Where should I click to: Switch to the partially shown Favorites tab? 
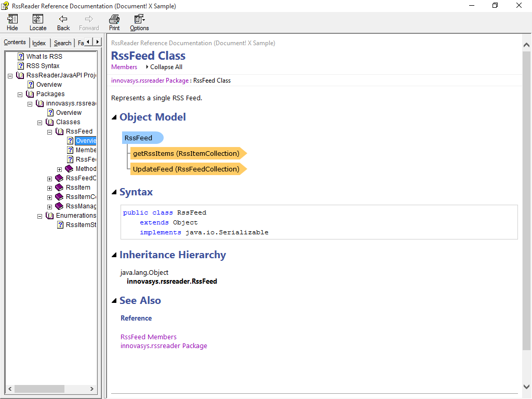click(x=81, y=43)
